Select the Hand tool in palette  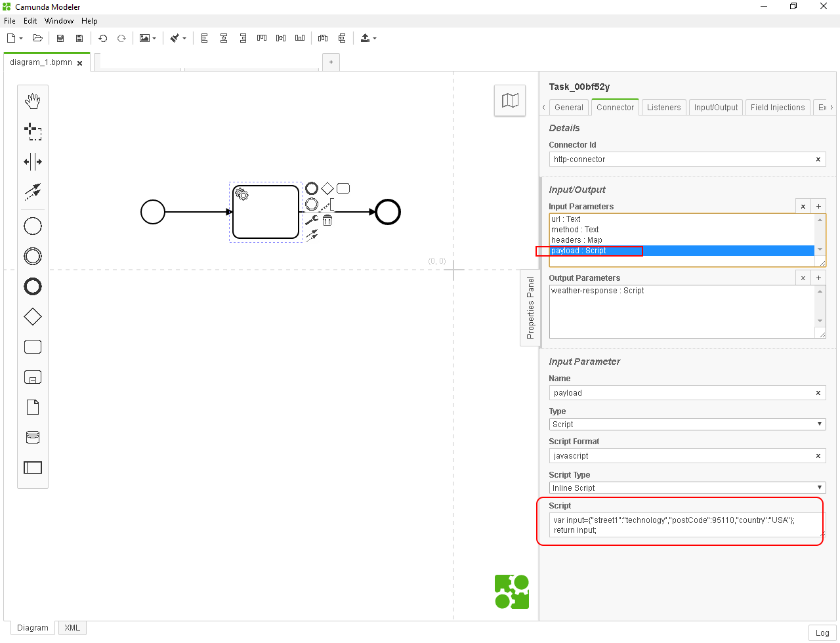click(33, 100)
